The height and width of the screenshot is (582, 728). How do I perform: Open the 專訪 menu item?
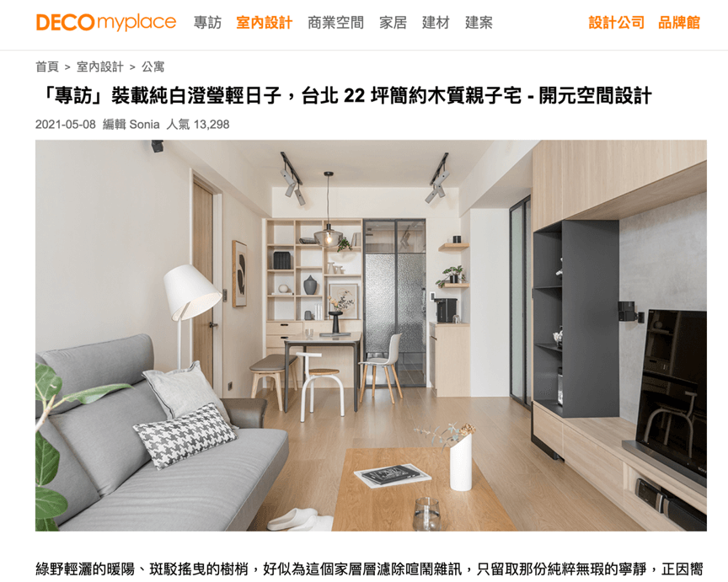(207, 22)
